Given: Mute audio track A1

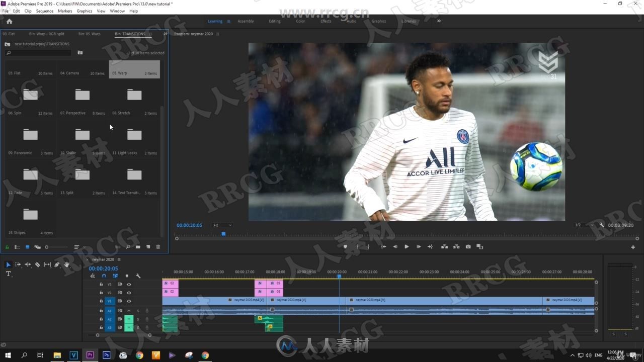Looking at the screenshot, I should pyautogui.click(x=129, y=311).
